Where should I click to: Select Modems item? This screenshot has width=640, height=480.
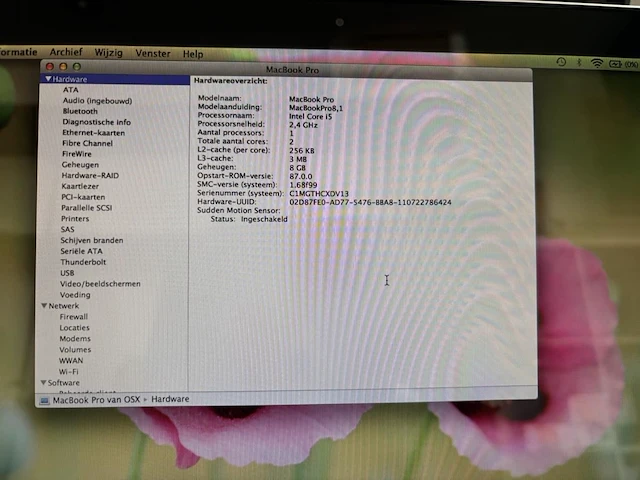75,339
